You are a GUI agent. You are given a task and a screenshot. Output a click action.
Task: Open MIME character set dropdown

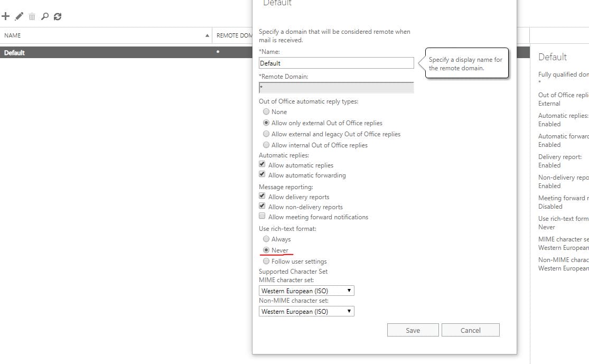coord(306,291)
